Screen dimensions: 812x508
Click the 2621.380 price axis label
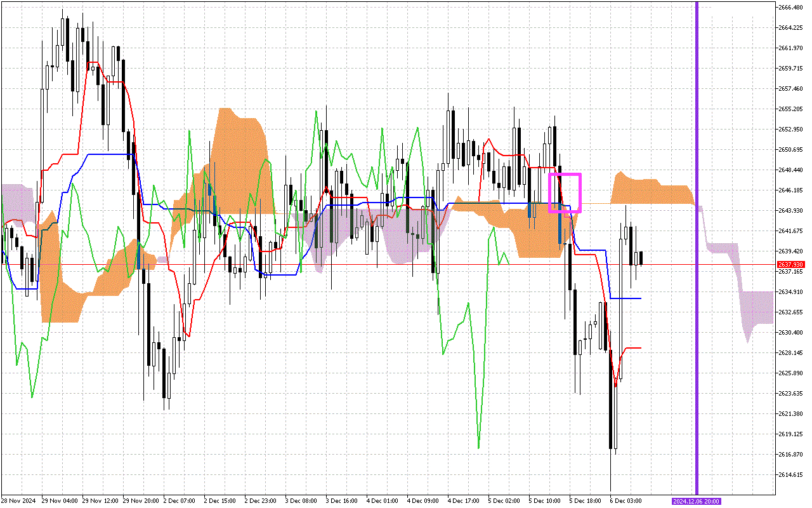click(790, 414)
